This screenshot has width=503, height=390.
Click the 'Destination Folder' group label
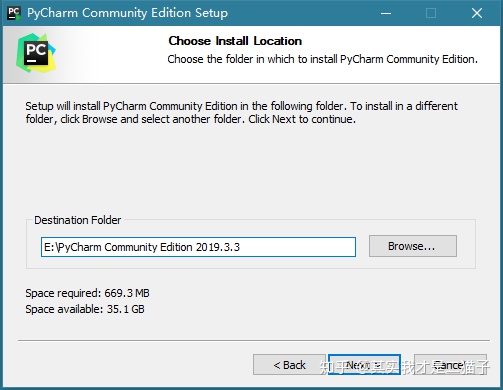pyautogui.click(x=78, y=220)
